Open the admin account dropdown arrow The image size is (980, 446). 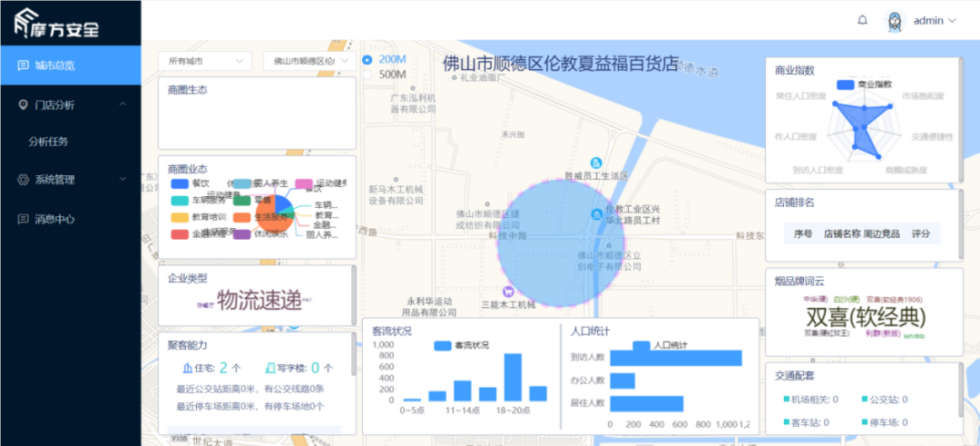[x=953, y=21]
